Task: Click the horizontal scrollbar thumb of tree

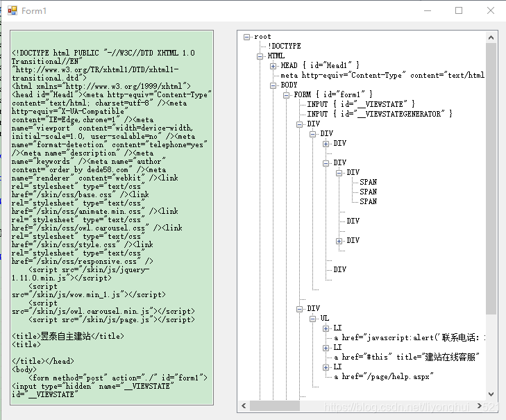Action: click(275, 406)
